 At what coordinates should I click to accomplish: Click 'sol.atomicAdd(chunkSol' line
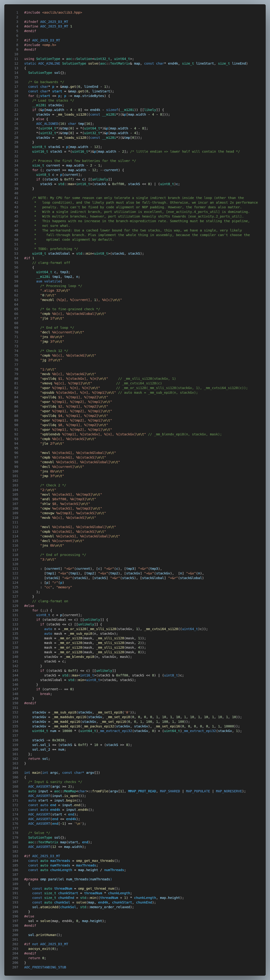tap(83, 907)
